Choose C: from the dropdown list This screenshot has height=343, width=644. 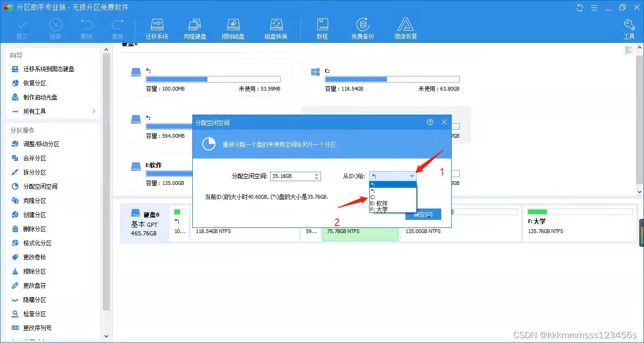393,197
